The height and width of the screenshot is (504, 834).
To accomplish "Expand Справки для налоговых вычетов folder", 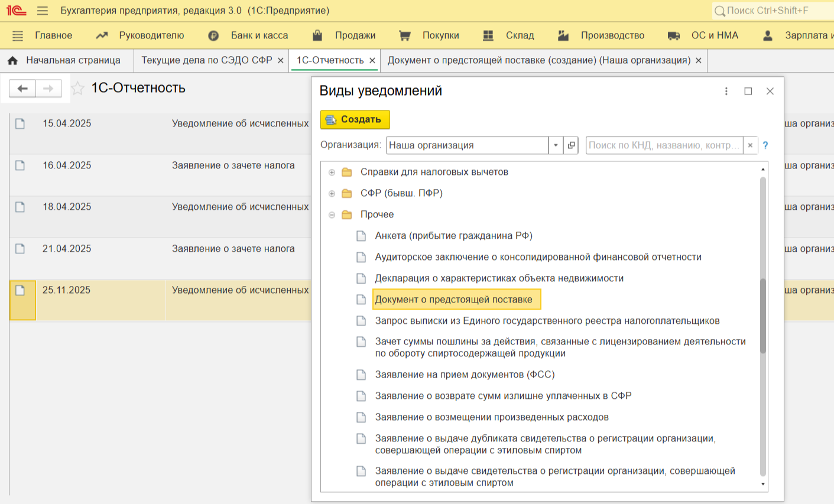I will coord(332,173).
